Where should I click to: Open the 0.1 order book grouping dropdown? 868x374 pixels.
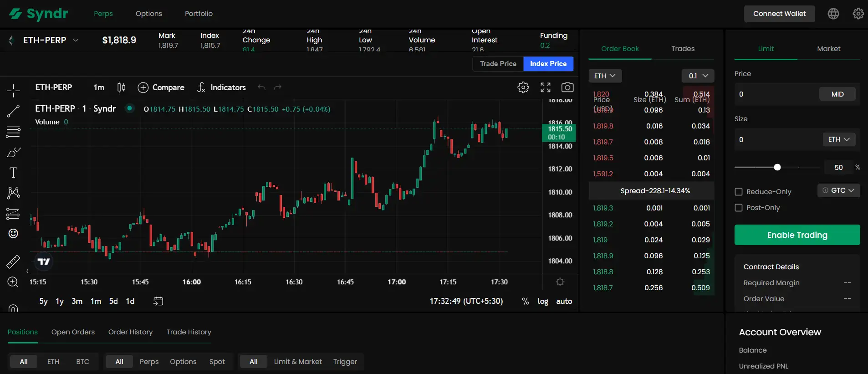pos(698,76)
